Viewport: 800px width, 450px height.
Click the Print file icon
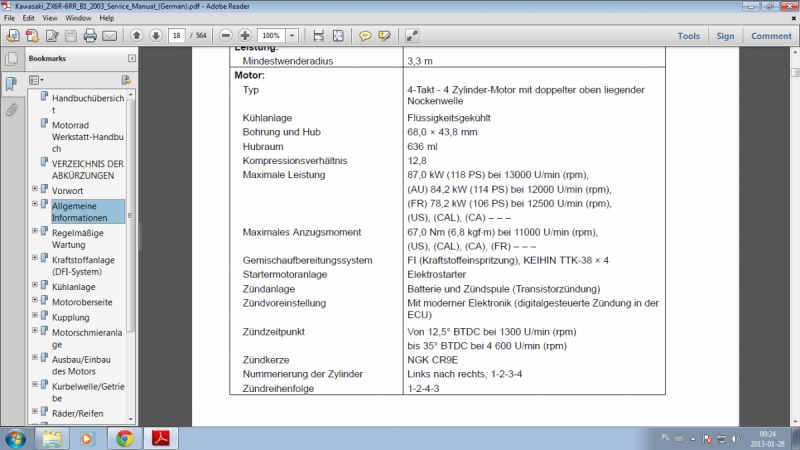click(90, 36)
